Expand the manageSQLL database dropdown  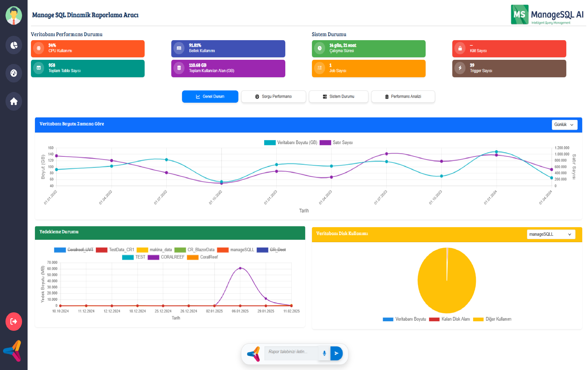pos(551,235)
